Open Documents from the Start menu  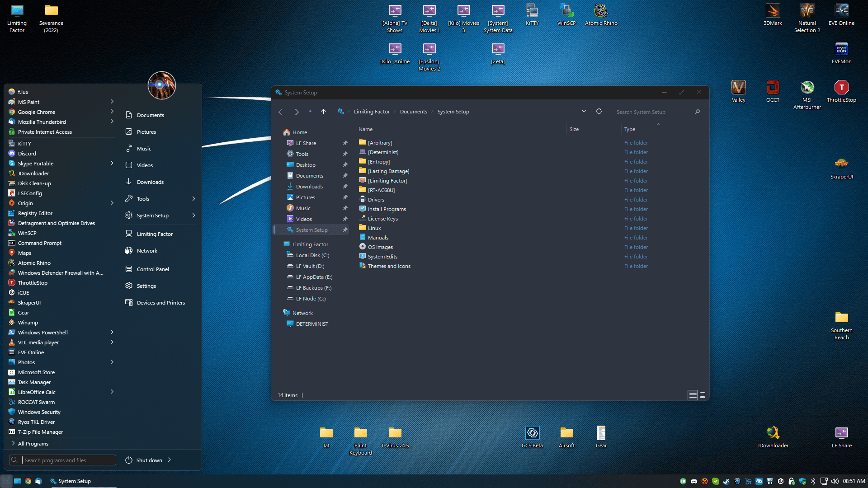point(151,115)
